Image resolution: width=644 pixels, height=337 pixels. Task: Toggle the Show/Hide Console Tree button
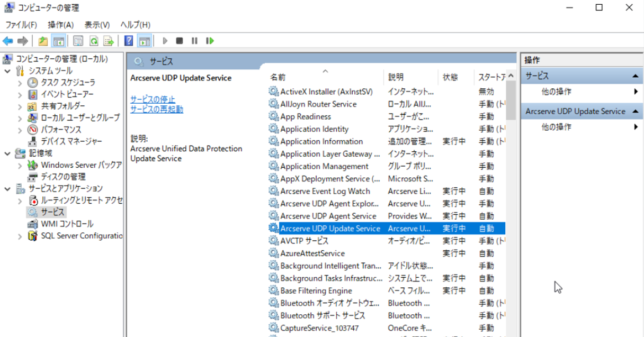click(x=59, y=41)
